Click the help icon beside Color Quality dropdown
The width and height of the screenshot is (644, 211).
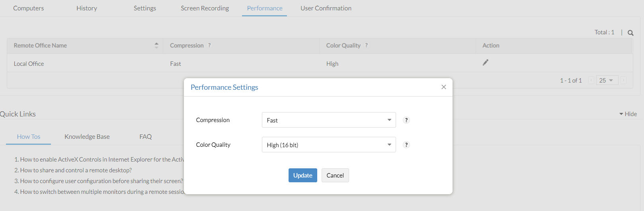406,145
